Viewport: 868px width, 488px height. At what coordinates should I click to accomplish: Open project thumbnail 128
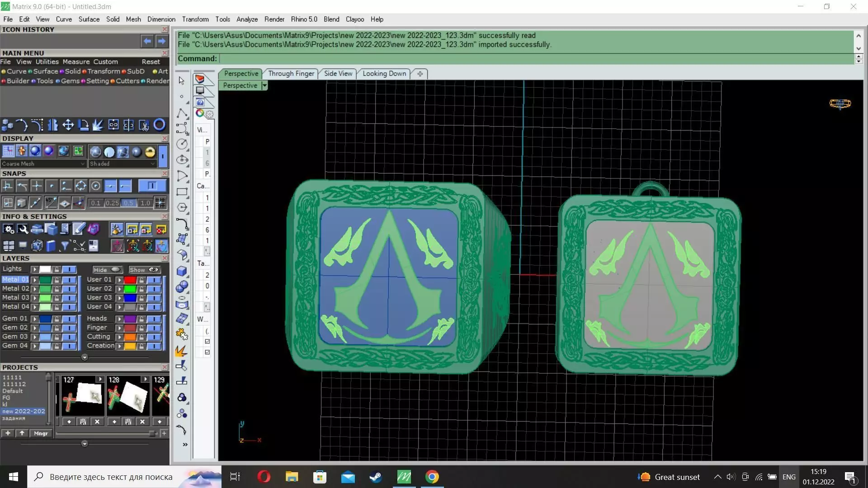[128, 398]
